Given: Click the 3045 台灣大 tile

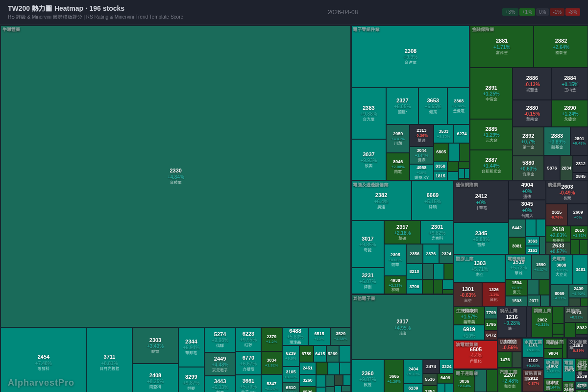Looking at the screenshot, I should click(527, 209).
